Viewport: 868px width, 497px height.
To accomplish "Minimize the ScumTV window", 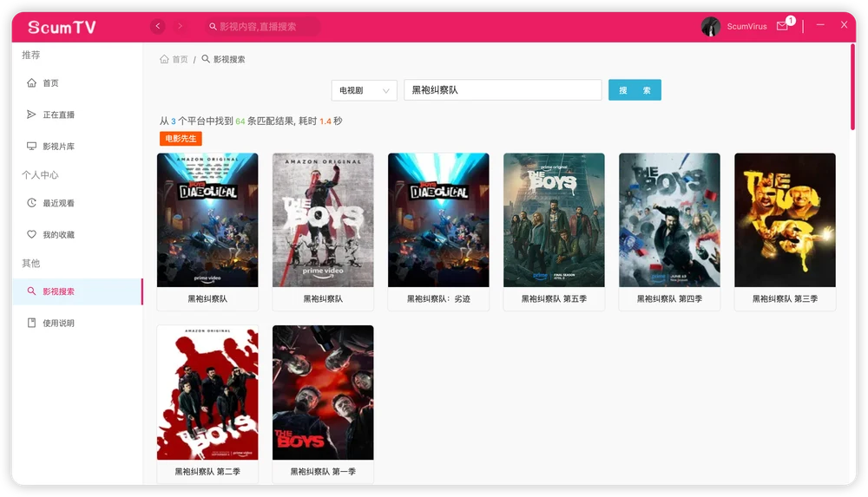I will click(820, 25).
